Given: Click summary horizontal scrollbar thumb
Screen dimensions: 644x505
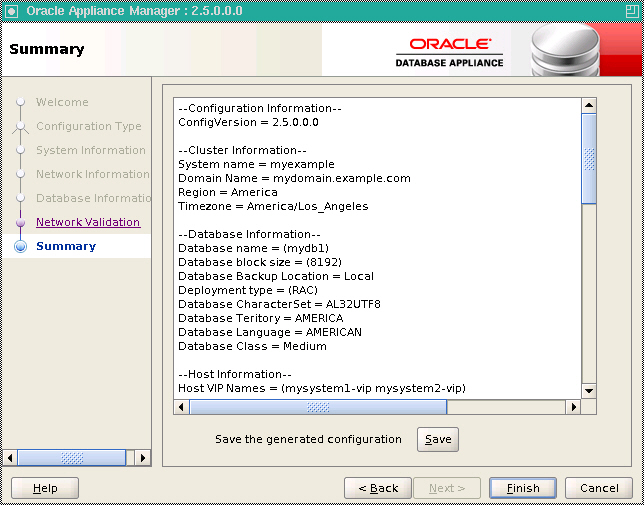Looking at the screenshot, I should tap(318, 407).
